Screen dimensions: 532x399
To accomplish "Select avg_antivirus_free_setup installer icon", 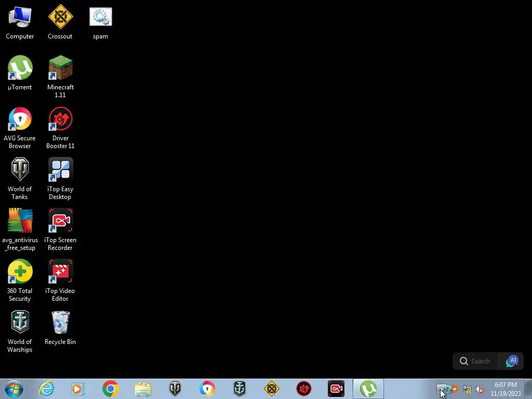I will point(20,230).
